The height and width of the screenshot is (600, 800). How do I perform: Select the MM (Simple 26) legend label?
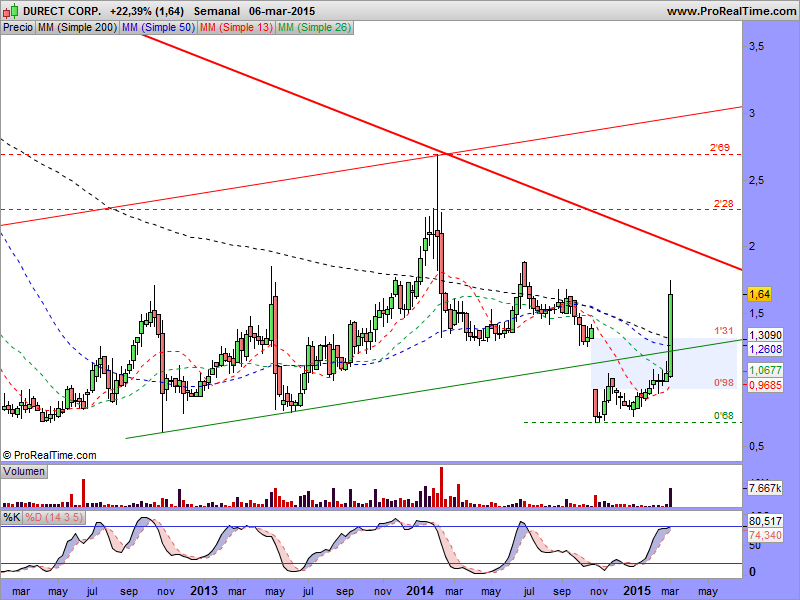314,28
